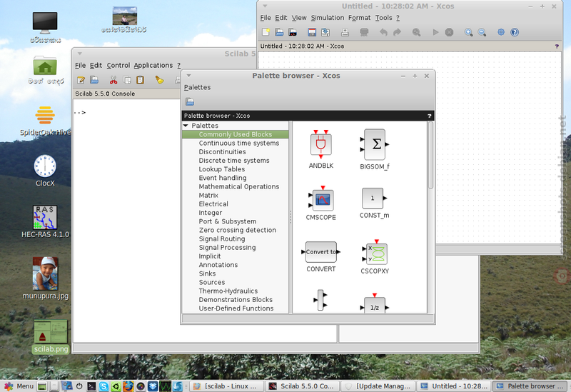
Task: Open Simulation menu in Xcos
Action: point(328,18)
